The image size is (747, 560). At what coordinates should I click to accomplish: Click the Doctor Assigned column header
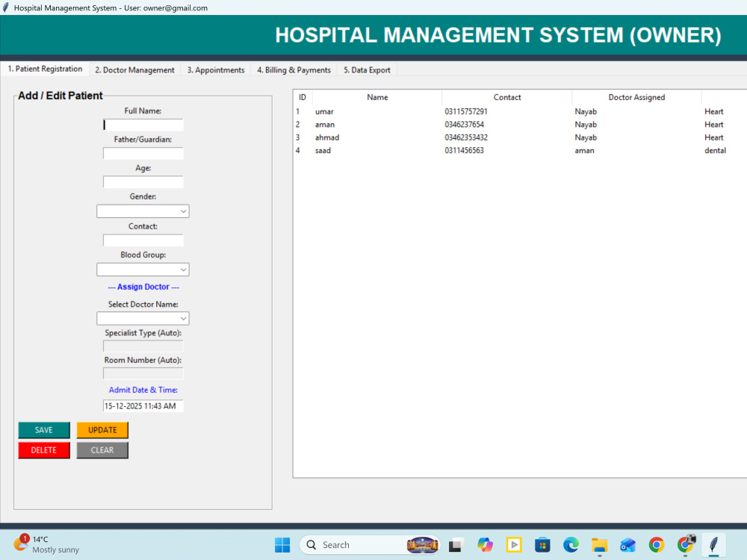coord(636,97)
